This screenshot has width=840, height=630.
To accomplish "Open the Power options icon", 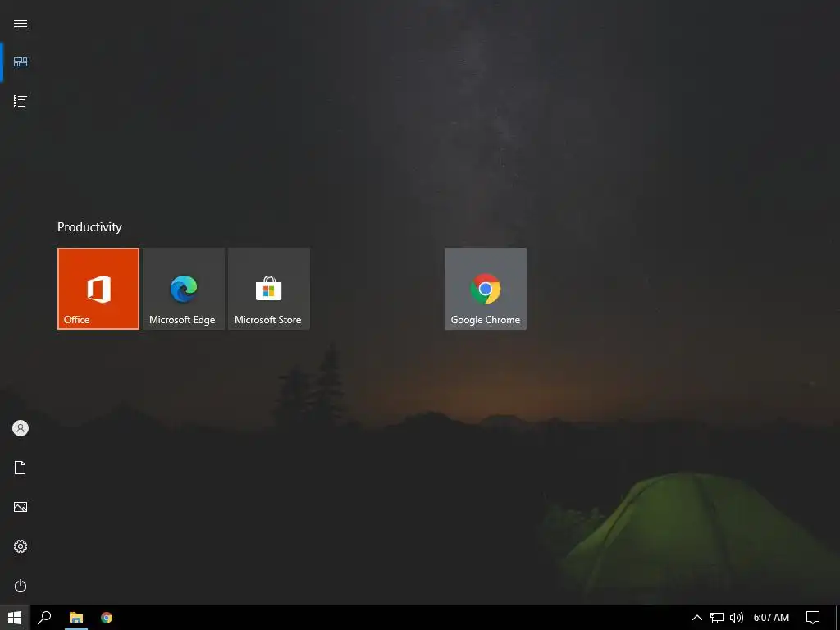I will [x=21, y=586].
